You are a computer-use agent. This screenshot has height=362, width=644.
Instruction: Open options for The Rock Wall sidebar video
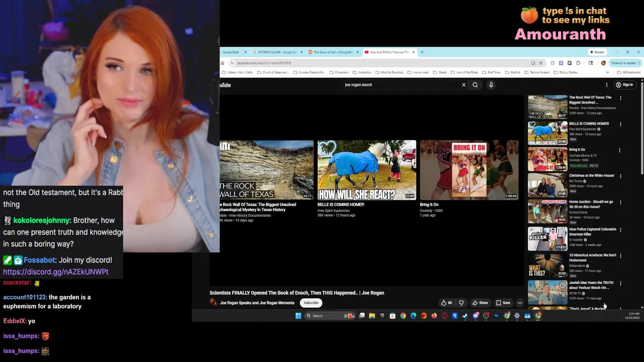620,98
